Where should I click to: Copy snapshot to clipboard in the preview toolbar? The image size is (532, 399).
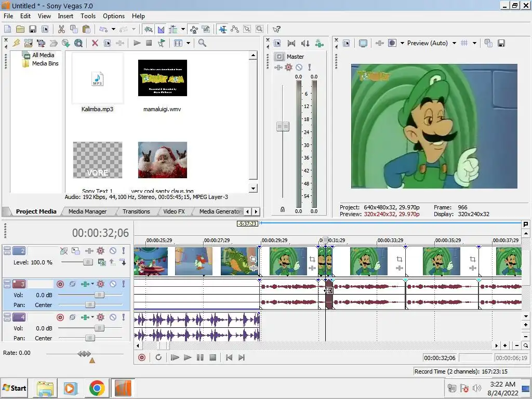click(488, 43)
